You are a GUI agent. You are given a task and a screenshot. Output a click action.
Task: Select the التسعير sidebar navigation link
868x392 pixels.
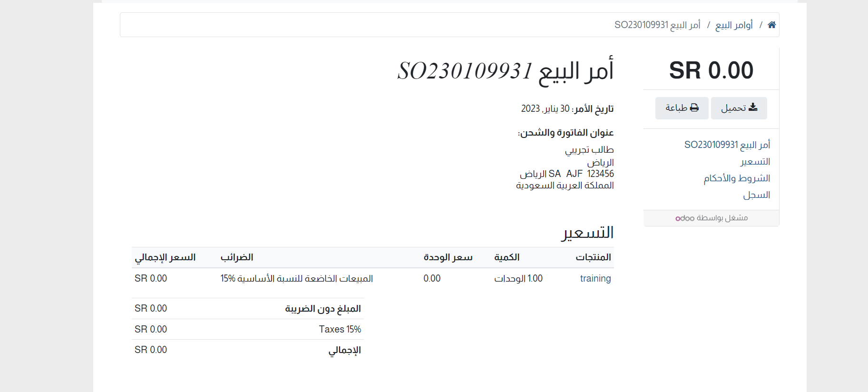pos(755,162)
